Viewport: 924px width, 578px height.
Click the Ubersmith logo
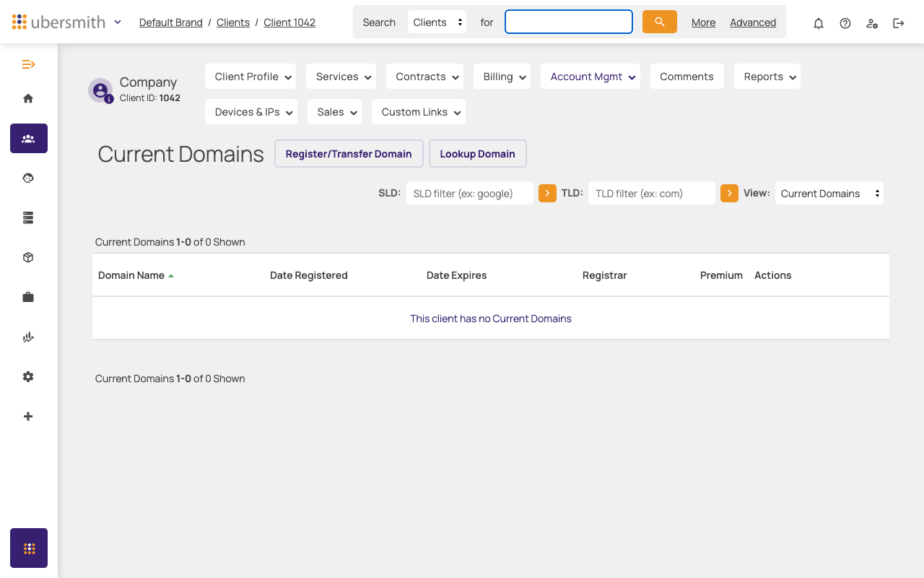(58, 22)
